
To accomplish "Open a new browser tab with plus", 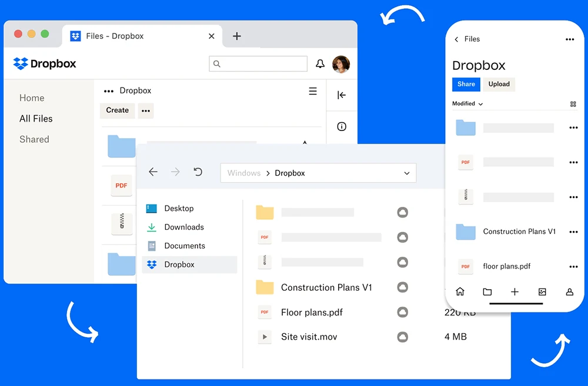I will pos(236,36).
